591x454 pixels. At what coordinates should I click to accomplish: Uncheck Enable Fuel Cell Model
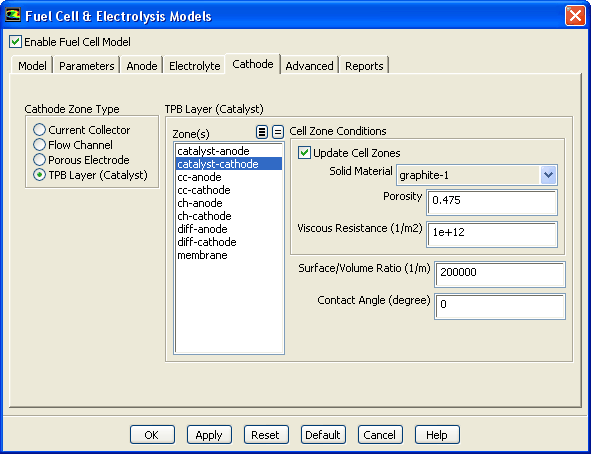point(15,41)
